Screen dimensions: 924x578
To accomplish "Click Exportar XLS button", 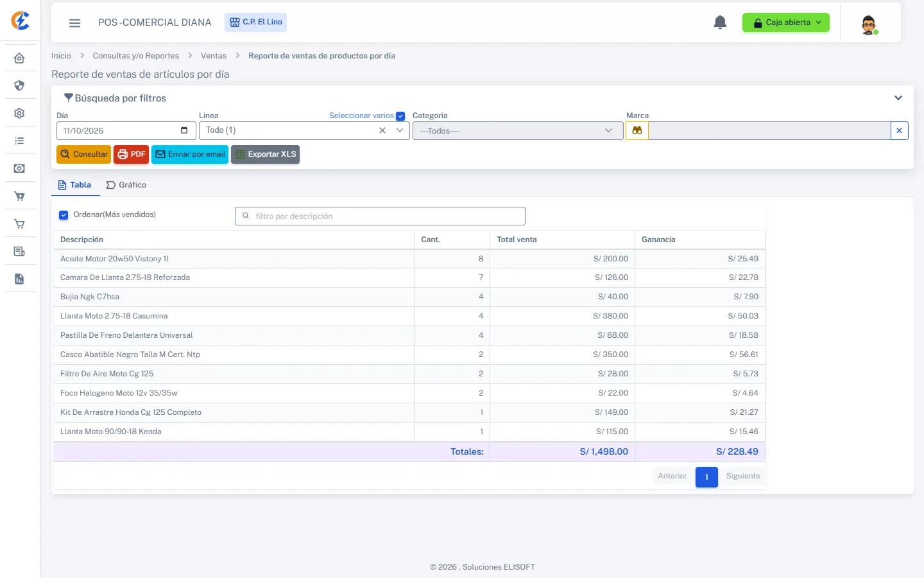I will (265, 154).
